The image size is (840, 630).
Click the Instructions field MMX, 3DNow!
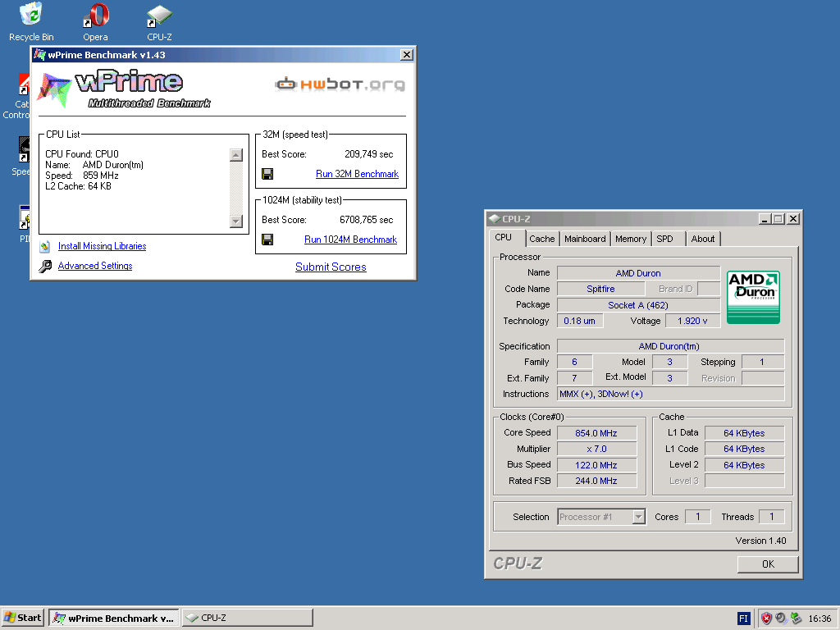[671, 394]
